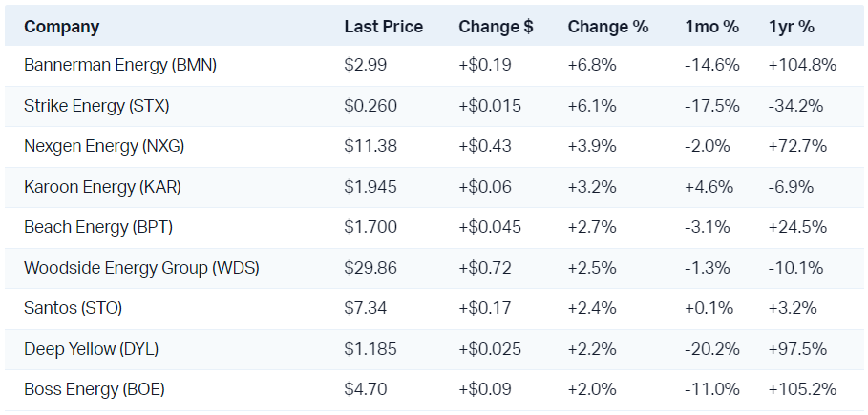Image resolution: width=868 pixels, height=415 pixels.
Task: Click Boss Energy's +105.2% yearly change
Action: click(802, 389)
